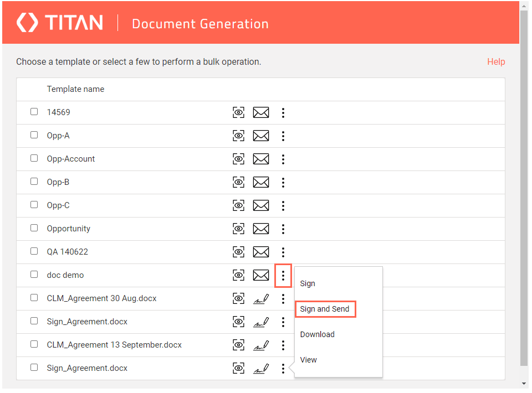The width and height of the screenshot is (532, 393).
Task: Click the preview icon for Opportunity template
Action: coord(238,229)
